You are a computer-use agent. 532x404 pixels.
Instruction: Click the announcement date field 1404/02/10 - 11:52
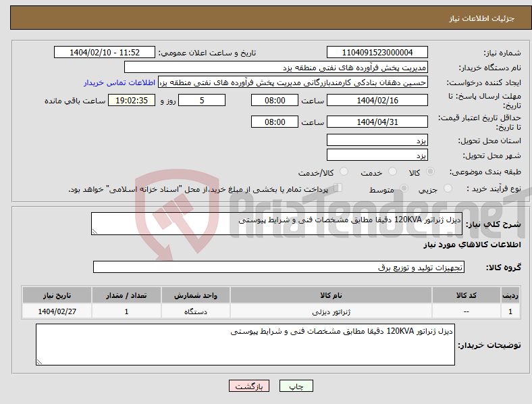[105, 52]
